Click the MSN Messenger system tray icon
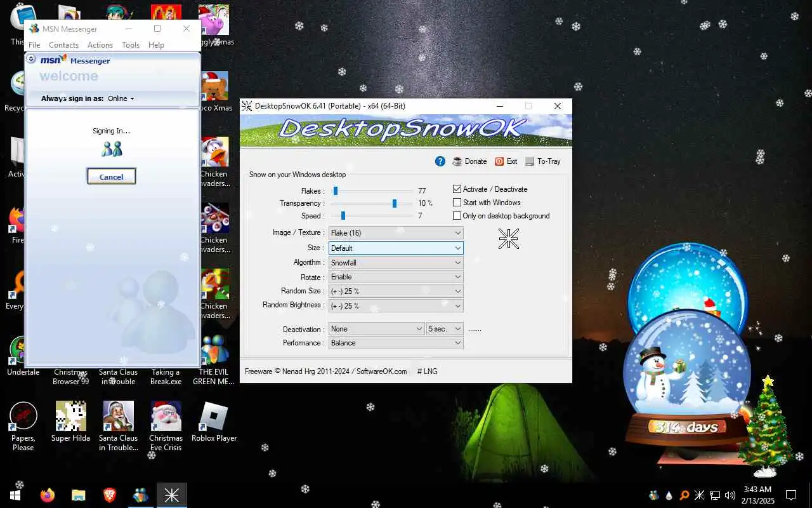The image size is (812, 508). click(654, 495)
